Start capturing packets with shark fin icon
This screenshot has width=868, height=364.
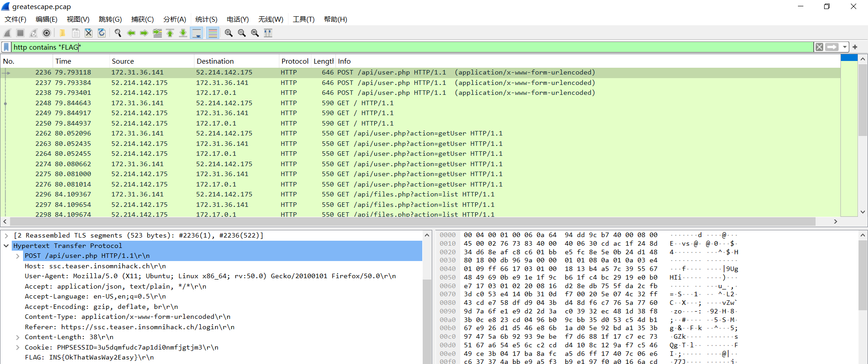coord(7,33)
